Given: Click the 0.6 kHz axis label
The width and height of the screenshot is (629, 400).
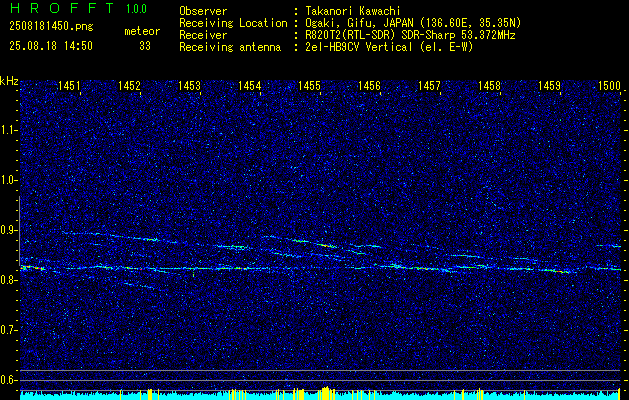Looking at the screenshot, I should 9,380.
